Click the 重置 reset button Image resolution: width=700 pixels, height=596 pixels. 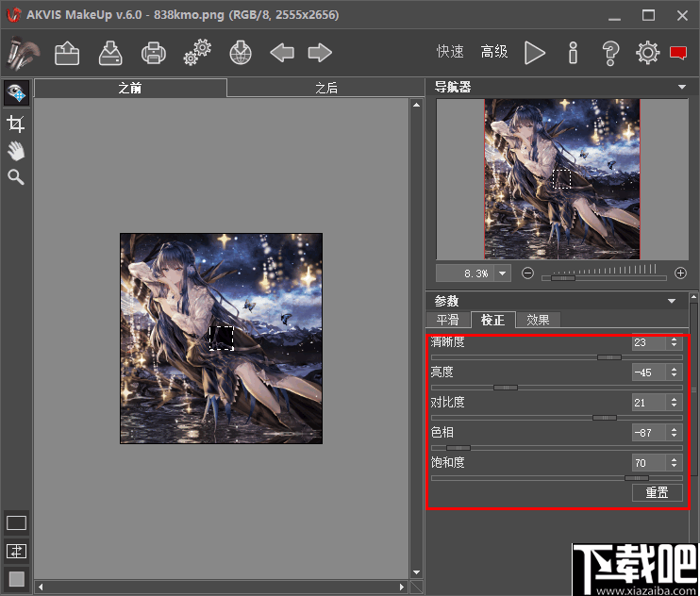pyautogui.click(x=657, y=492)
